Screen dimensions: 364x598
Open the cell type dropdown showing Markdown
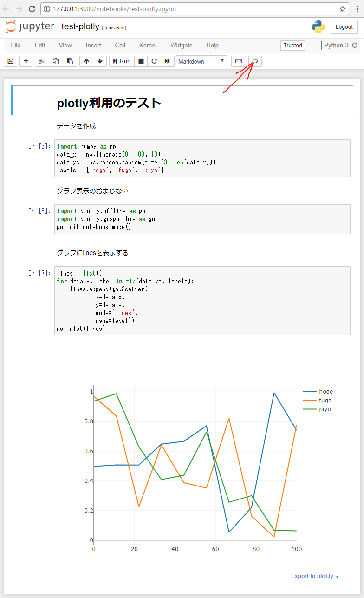point(201,61)
